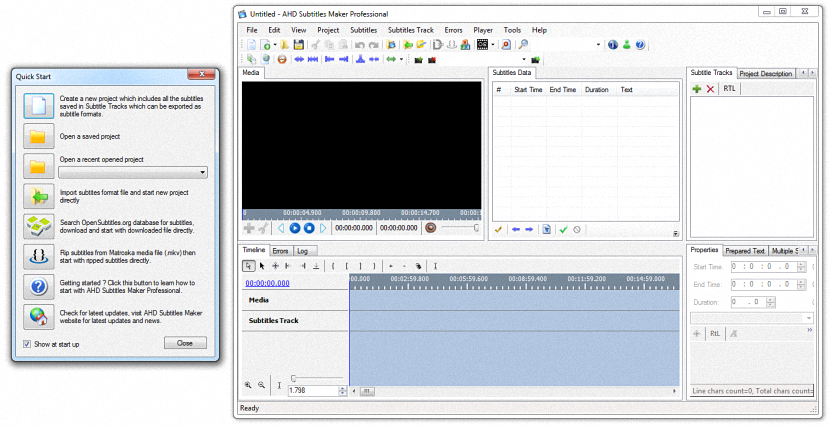Click the save project floppy disk icon

tap(299, 45)
